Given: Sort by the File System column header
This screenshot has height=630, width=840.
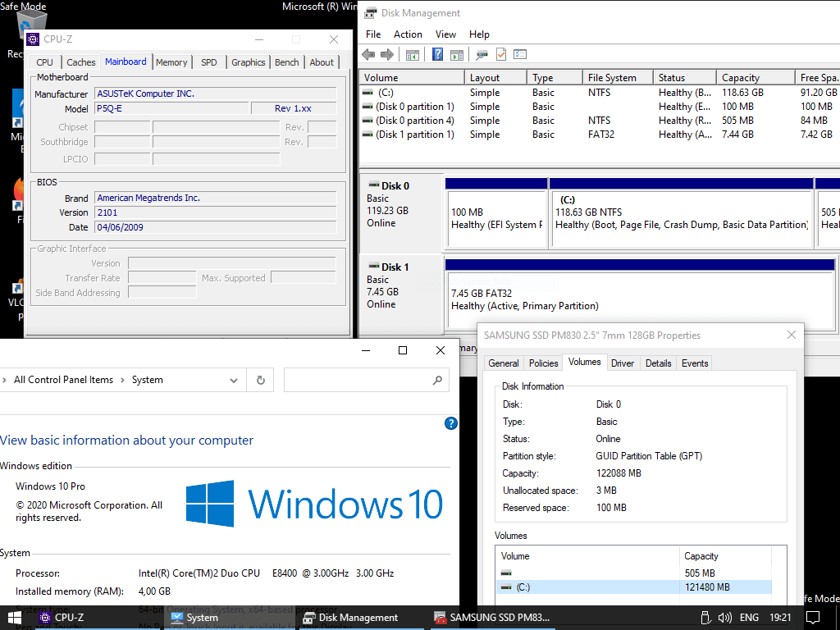Looking at the screenshot, I should (618, 78).
